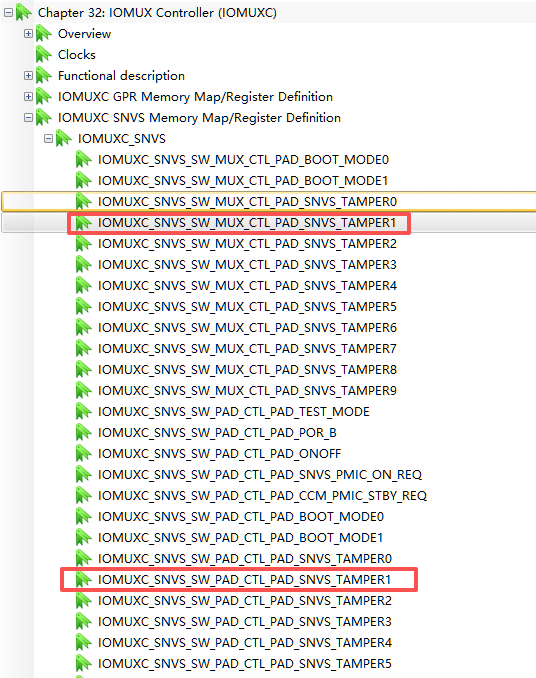The height and width of the screenshot is (678, 536).
Task: Open IOMUXC_SNVS_SW_MUX_CTL_PAD_SNVS_TAMPER9
Action: pos(247,390)
